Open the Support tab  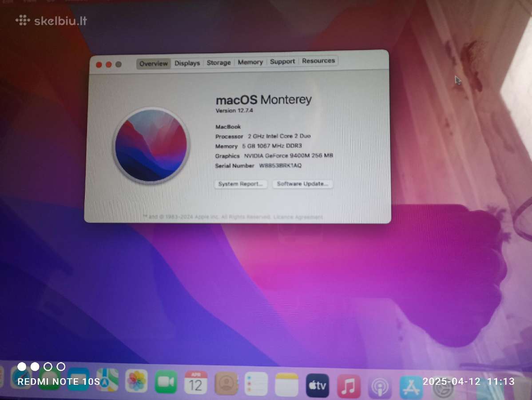(x=282, y=61)
